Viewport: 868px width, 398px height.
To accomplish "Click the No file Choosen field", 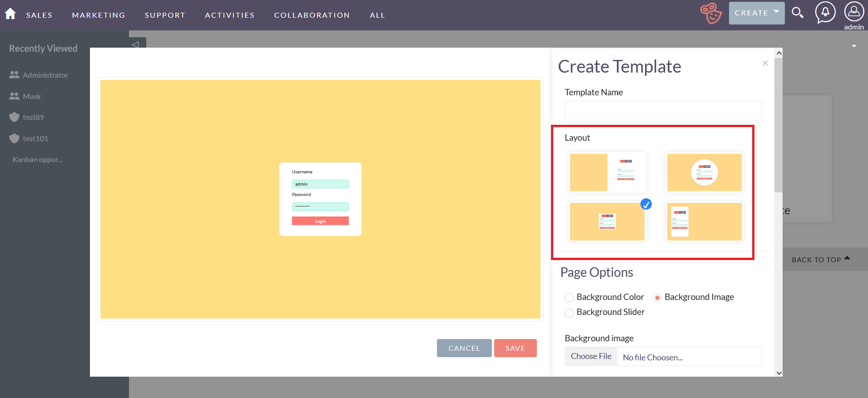I will (689, 357).
